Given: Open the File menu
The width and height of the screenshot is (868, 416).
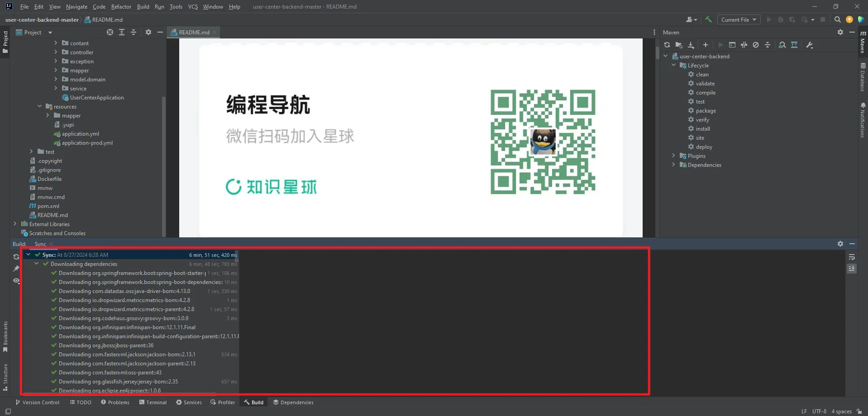Looking at the screenshot, I should (24, 6).
